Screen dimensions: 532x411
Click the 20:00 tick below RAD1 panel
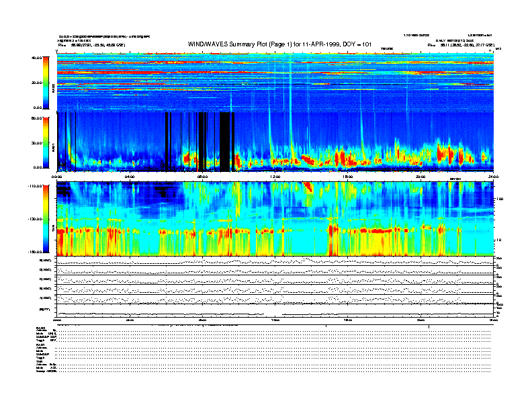[x=420, y=177]
